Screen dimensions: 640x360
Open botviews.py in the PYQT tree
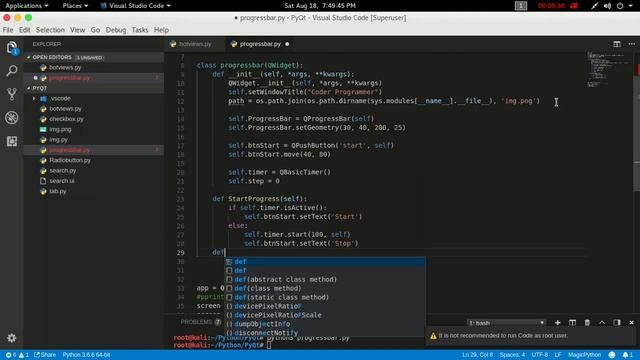65,109
